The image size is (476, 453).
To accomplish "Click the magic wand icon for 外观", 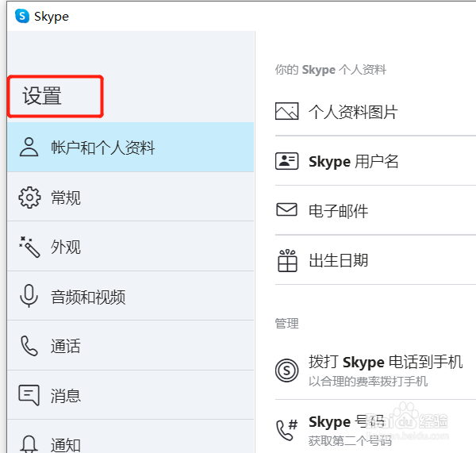I will 29,247.
